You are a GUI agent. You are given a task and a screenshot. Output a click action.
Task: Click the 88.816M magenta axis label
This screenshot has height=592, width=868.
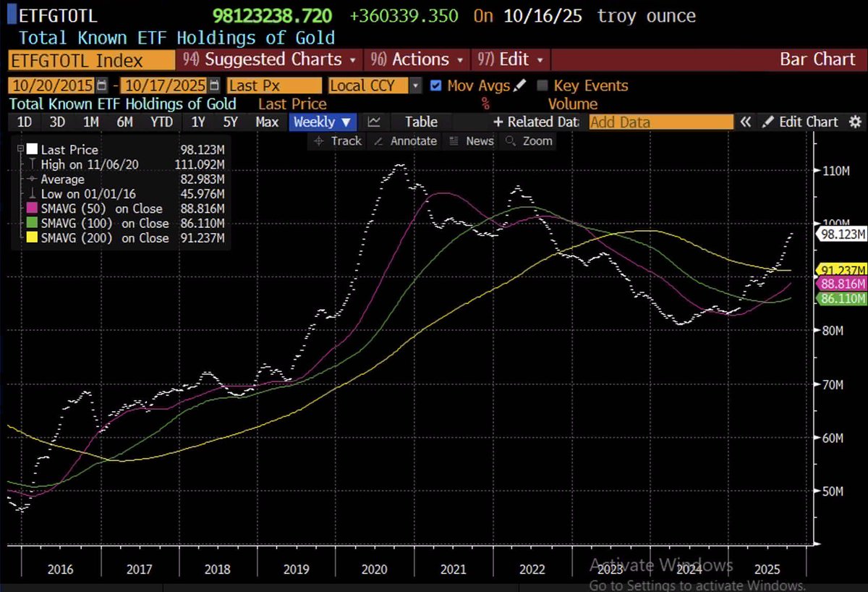[x=842, y=284]
